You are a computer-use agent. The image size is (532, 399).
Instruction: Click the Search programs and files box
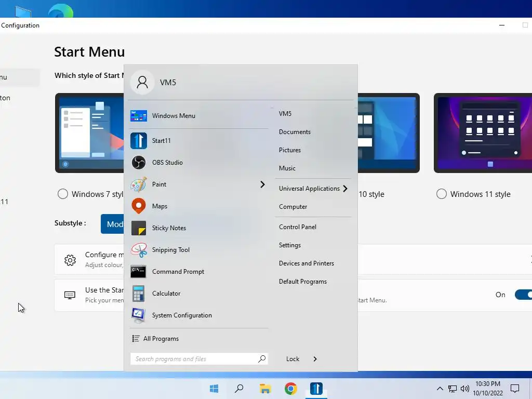pos(199,358)
